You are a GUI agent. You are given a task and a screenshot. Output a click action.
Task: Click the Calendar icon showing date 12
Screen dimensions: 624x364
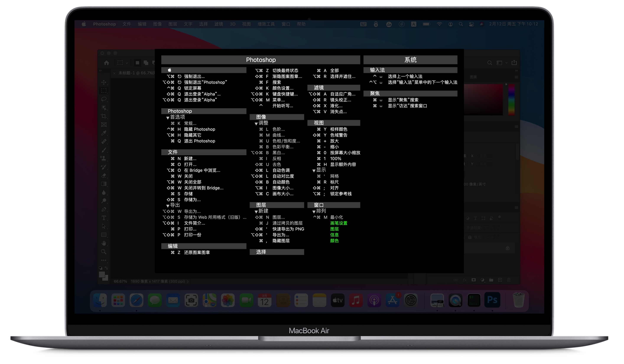[x=264, y=300]
